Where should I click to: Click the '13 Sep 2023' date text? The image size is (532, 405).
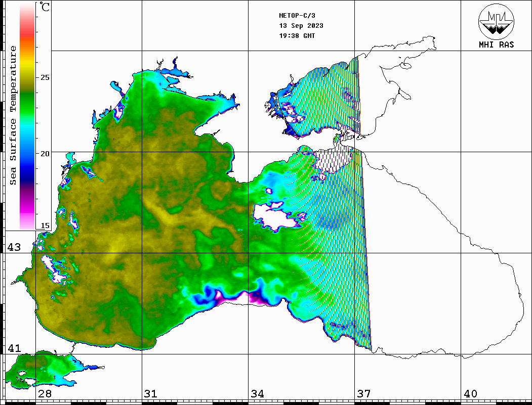[301, 26]
